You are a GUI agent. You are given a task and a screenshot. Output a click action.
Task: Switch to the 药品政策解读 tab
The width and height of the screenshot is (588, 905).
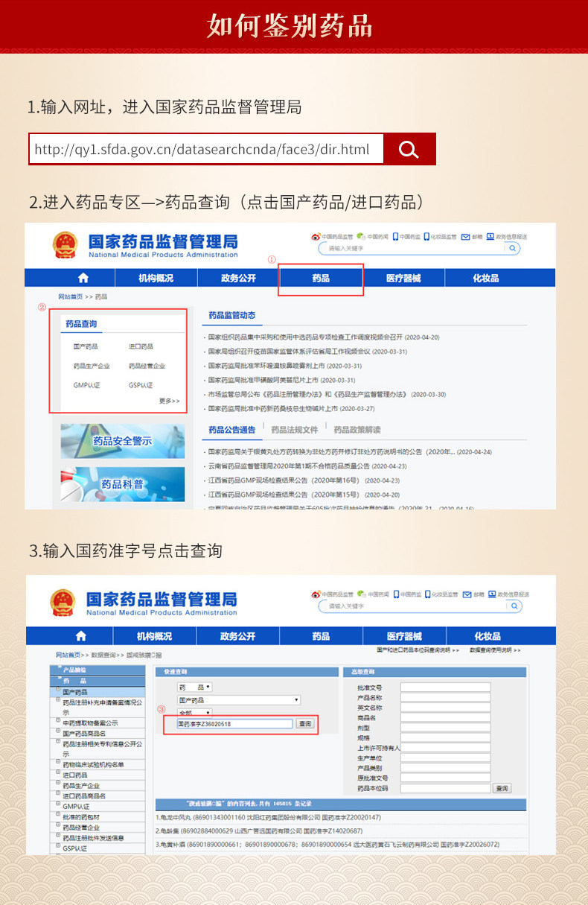click(357, 430)
